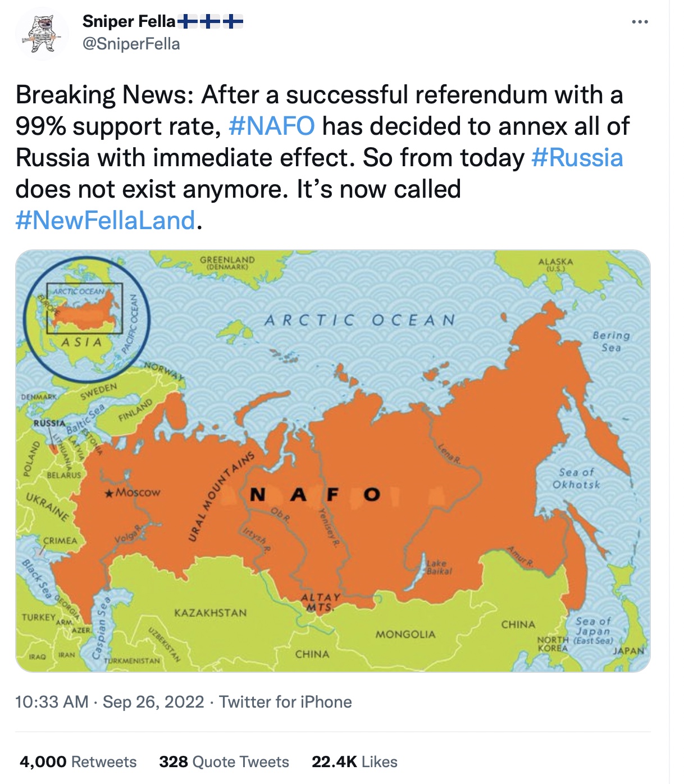The height and width of the screenshot is (784, 684).
Task: Click the Sep 26, 2022 date
Action: tap(153, 702)
